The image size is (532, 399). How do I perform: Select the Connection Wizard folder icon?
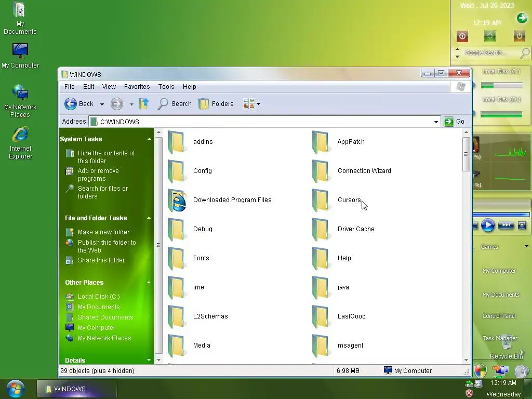pos(320,171)
